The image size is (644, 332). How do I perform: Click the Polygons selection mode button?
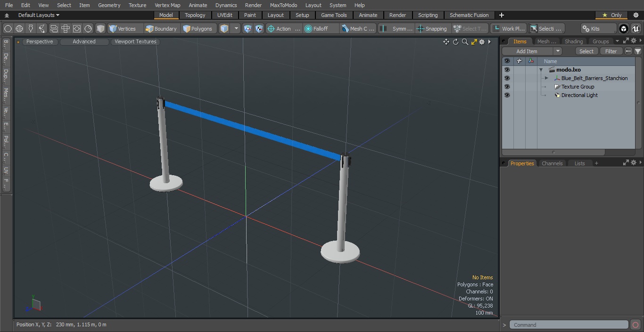(198, 29)
